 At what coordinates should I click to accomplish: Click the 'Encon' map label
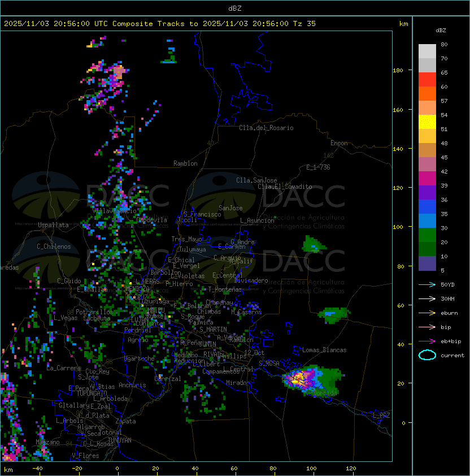tap(339, 143)
